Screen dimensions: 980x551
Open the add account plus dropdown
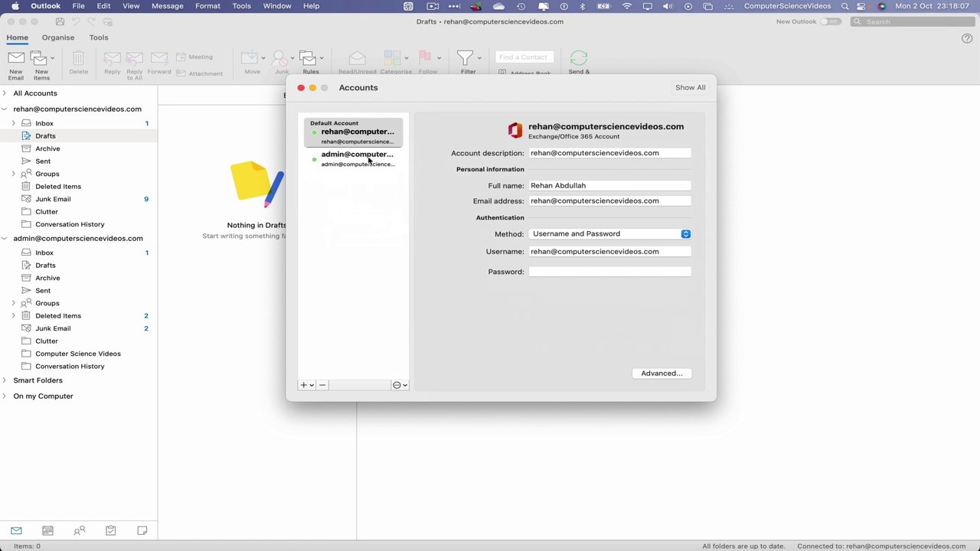coord(306,385)
